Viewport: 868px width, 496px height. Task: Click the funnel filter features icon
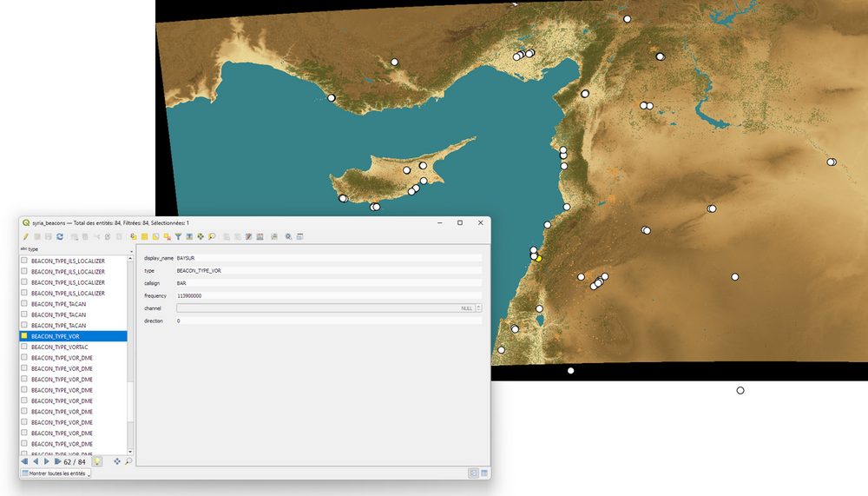(178, 236)
